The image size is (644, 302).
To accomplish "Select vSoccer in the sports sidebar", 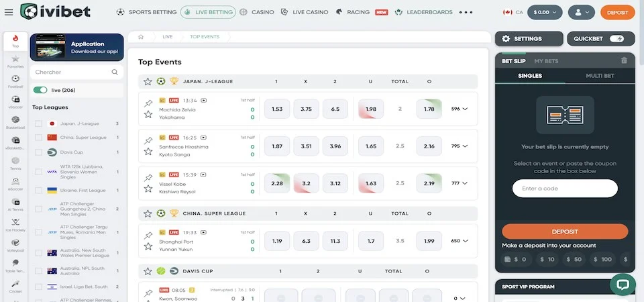I will pyautogui.click(x=15, y=102).
